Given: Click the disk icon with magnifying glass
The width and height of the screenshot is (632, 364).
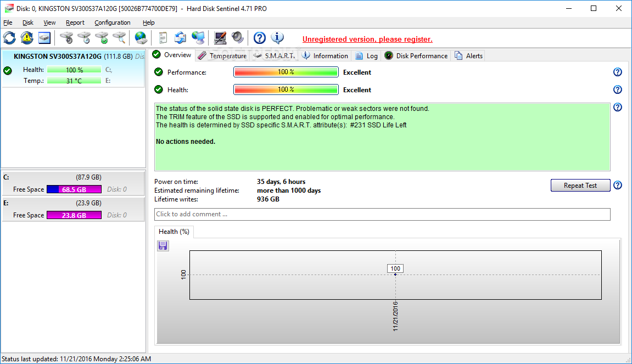Looking at the screenshot, I should point(119,38).
